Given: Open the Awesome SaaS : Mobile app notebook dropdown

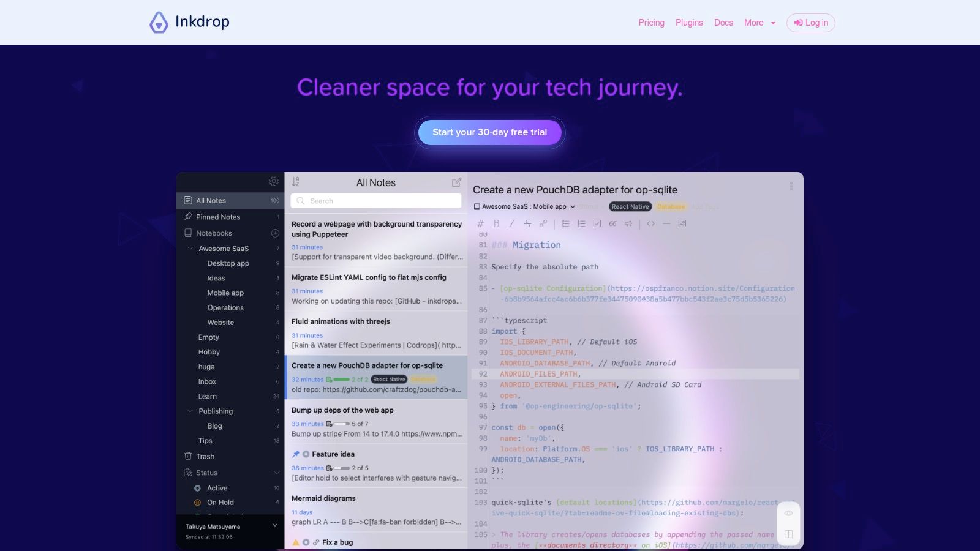Looking at the screenshot, I should (524, 207).
